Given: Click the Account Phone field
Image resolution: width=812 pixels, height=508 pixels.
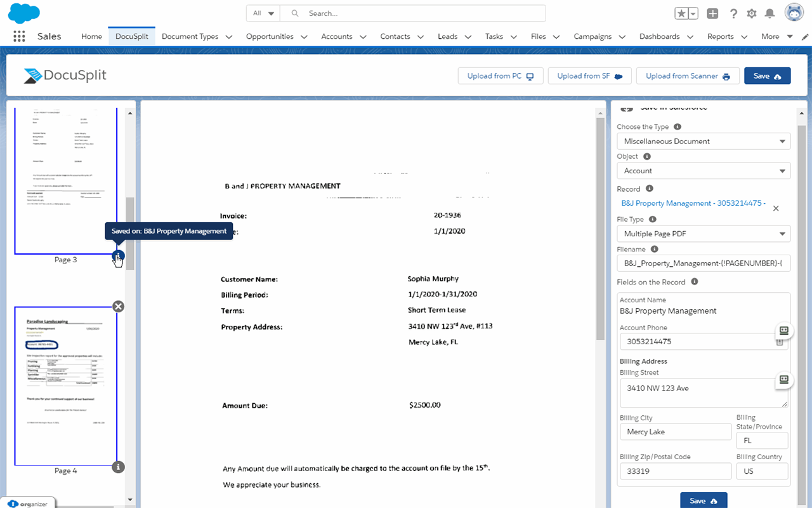Looking at the screenshot, I should pyautogui.click(x=704, y=341).
